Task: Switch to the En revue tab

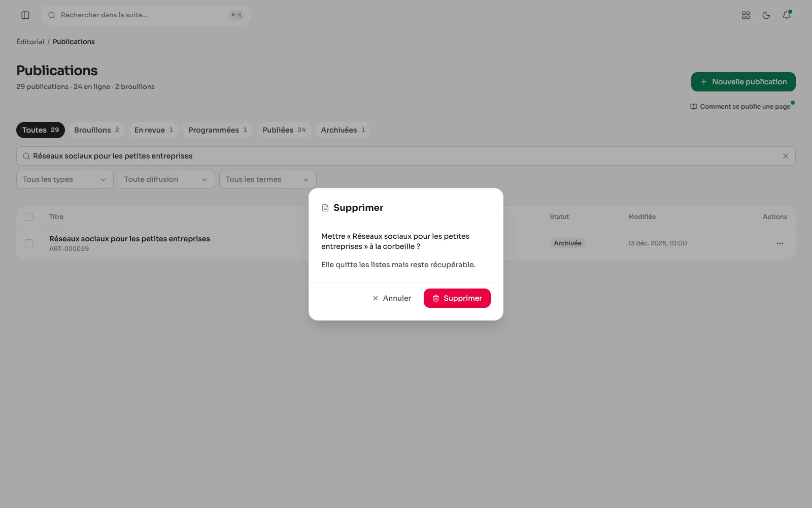Action: pos(154,130)
